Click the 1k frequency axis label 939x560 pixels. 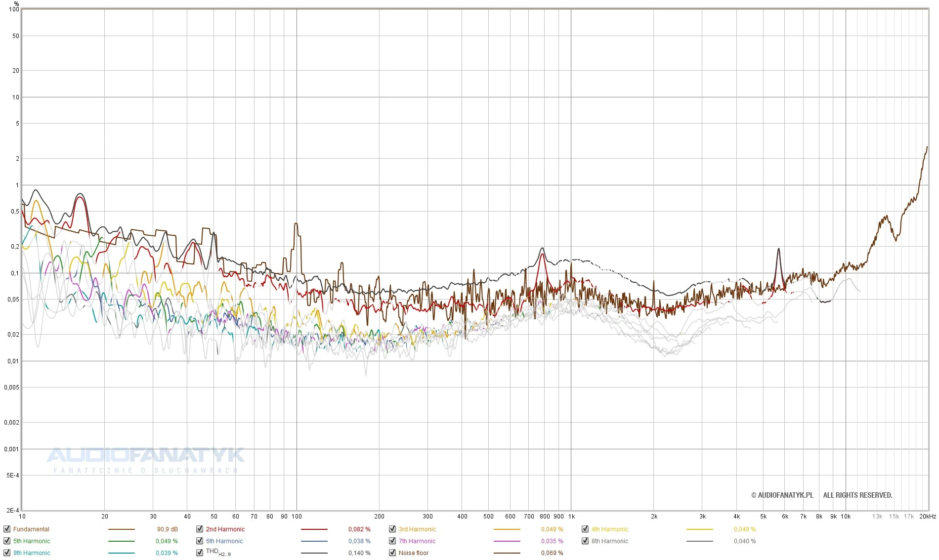coord(571,516)
